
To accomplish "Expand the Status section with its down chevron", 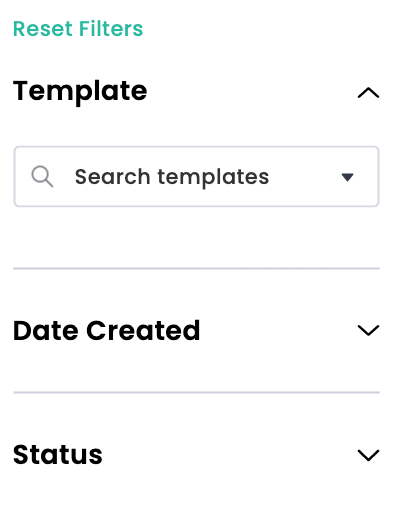I will 368,455.
